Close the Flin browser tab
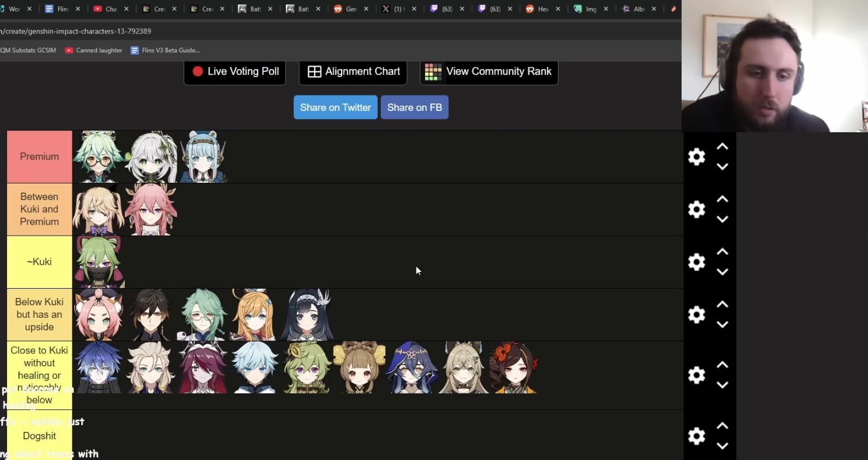The width and height of the screenshot is (868, 460). point(78,9)
